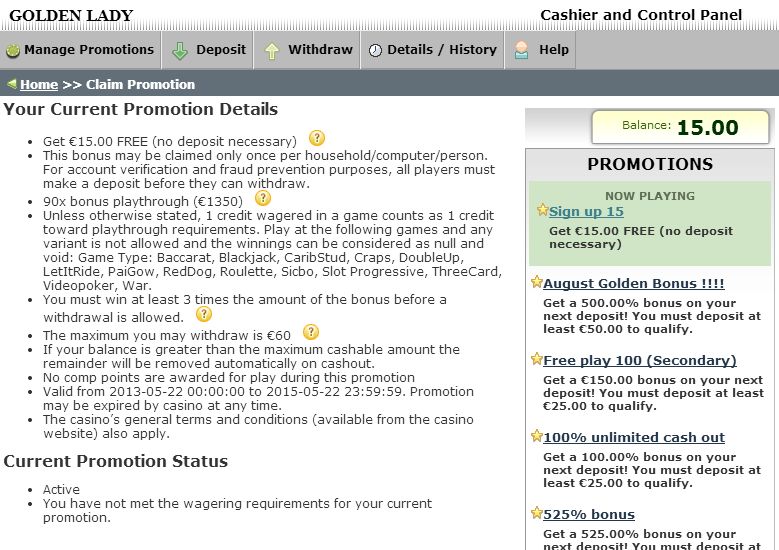Image resolution: width=779 pixels, height=550 pixels.
Task: Click star icon beside Free play 100
Action: (x=537, y=359)
